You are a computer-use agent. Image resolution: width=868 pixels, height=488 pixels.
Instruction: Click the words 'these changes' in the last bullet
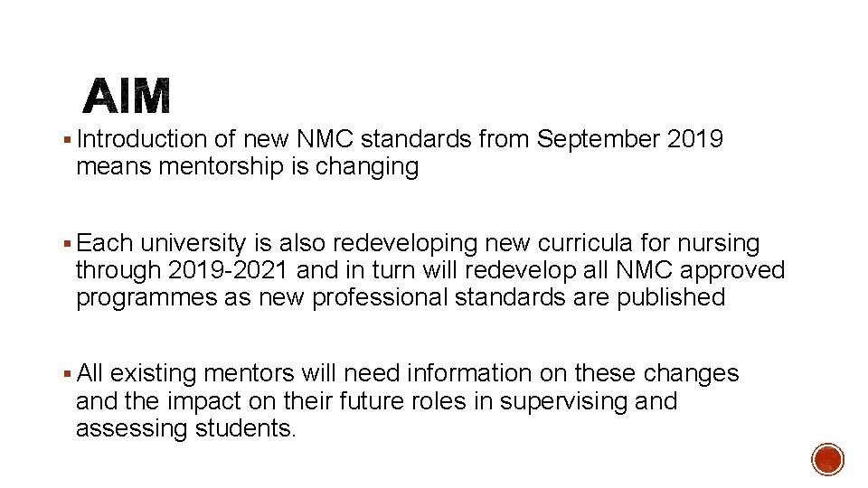(656, 374)
